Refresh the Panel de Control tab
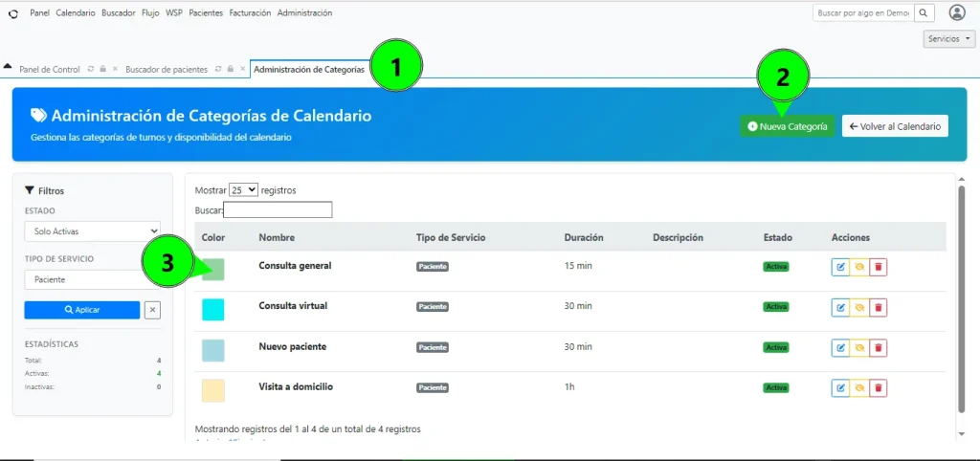Image resolution: width=980 pixels, height=461 pixels. click(x=91, y=69)
